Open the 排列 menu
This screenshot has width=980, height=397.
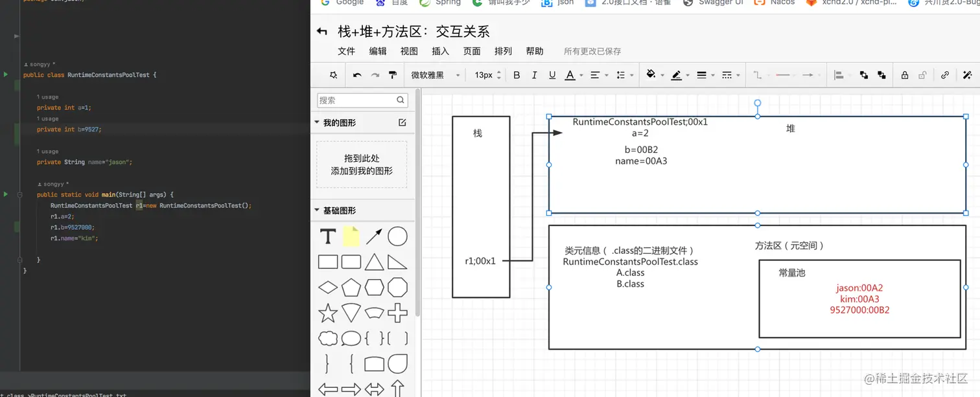[x=503, y=51]
